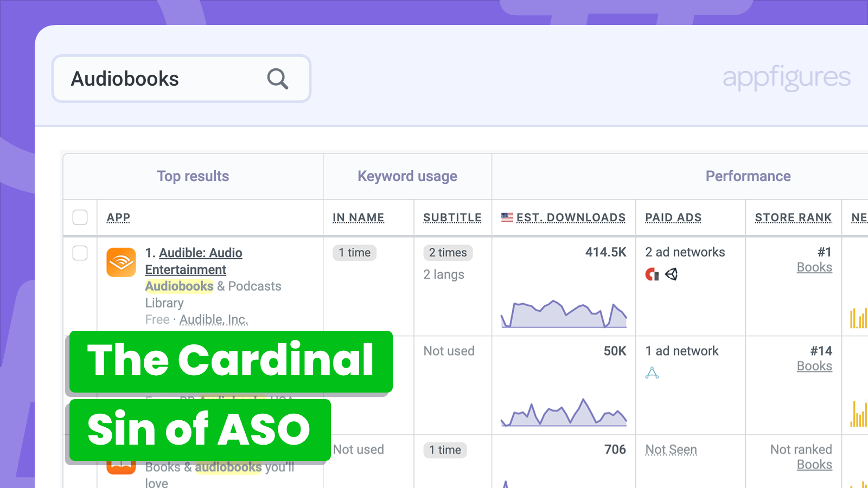
Task: Click the '2 times' subtitle badge
Action: click(448, 253)
